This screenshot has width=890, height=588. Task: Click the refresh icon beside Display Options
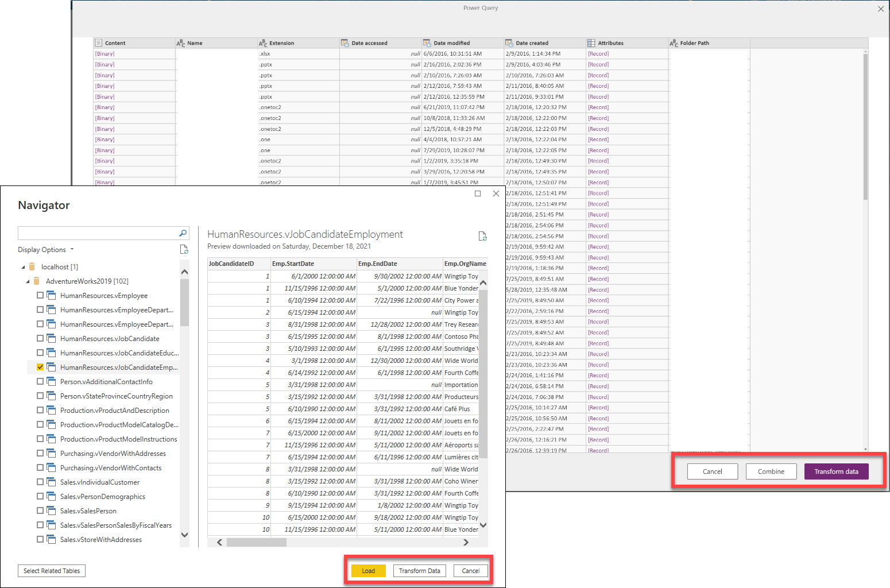tap(184, 249)
